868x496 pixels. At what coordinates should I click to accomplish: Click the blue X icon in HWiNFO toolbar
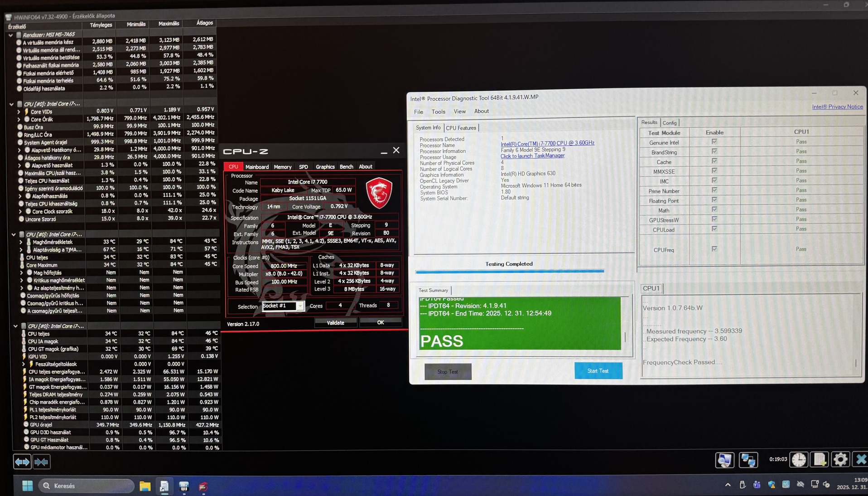point(860,460)
